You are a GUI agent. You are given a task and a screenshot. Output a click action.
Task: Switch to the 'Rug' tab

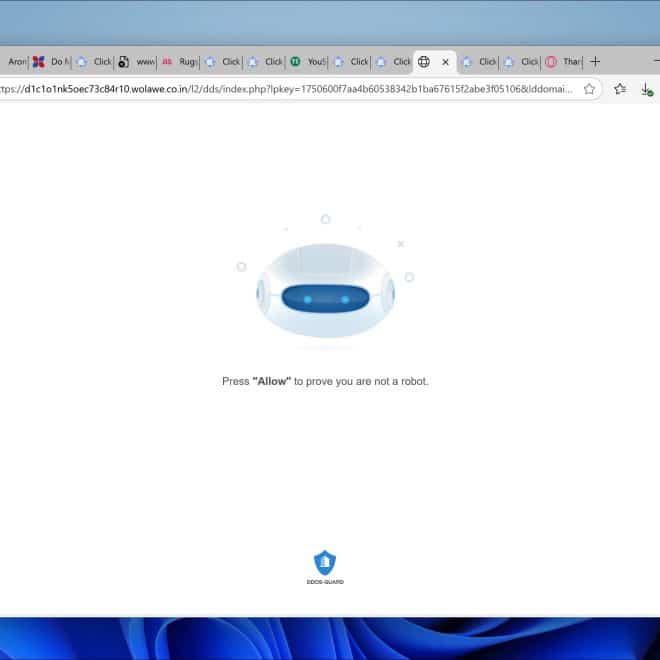(179, 62)
